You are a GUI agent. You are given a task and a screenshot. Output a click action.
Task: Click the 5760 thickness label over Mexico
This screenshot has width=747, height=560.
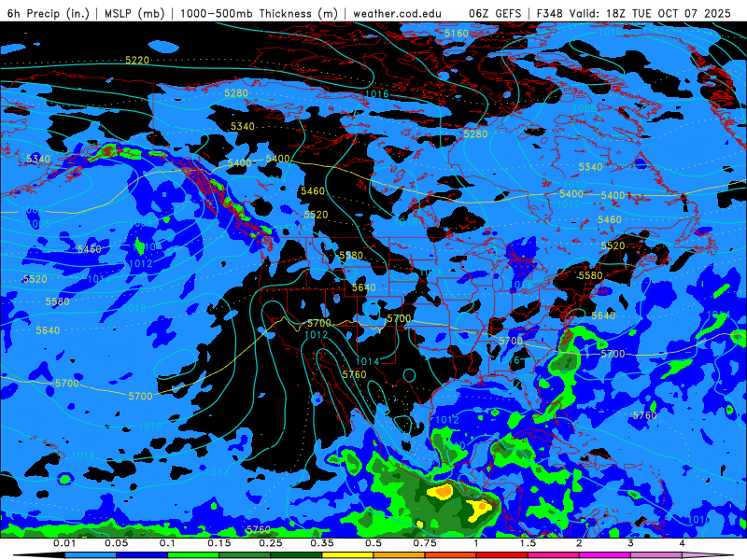click(x=354, y=374)
